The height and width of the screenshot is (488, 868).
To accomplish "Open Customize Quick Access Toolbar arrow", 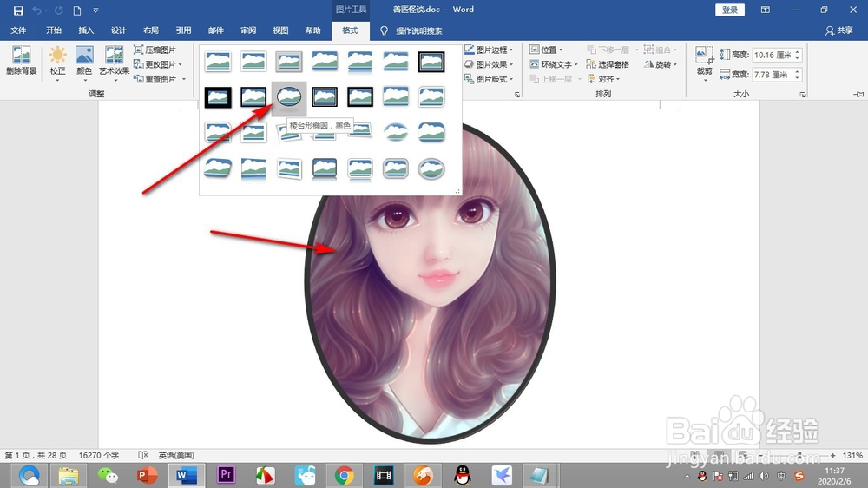I will pos(95,10).
